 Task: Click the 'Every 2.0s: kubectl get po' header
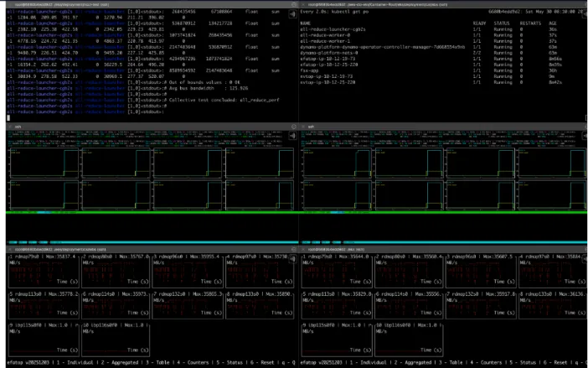coord(334,12)
